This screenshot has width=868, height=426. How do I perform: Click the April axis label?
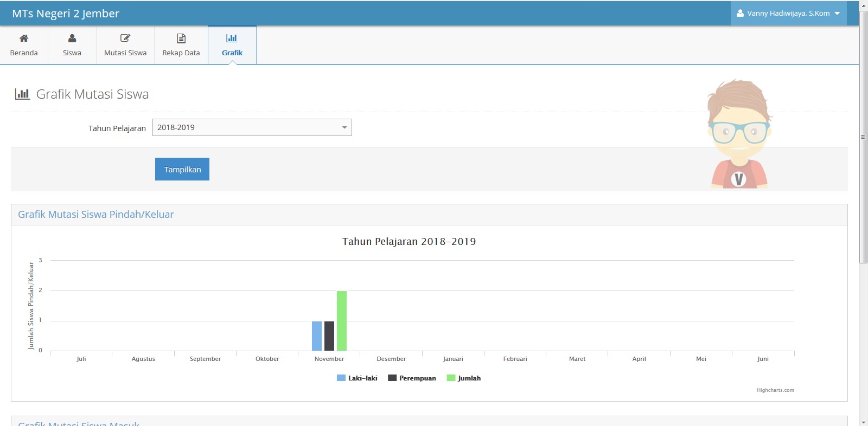[639, 359]
